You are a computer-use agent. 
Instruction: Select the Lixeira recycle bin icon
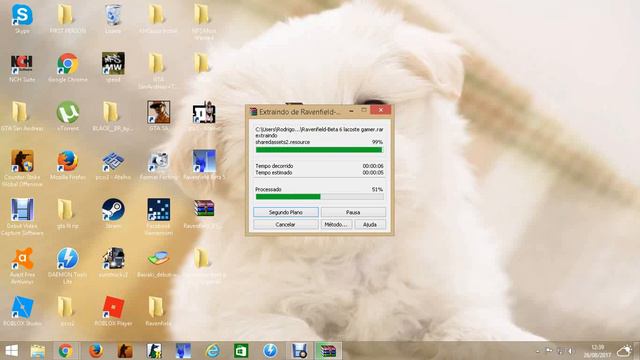[x=113, y=19]
